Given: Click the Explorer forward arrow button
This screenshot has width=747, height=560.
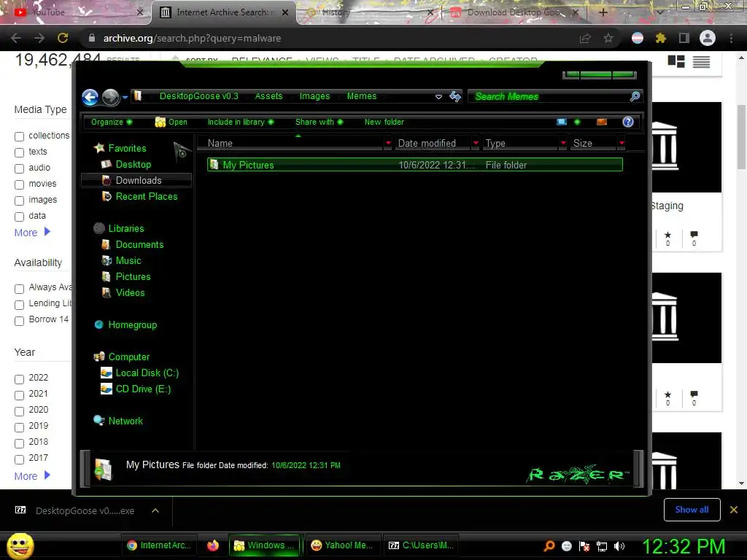Looking at the screenshot, I should (111, 97).
